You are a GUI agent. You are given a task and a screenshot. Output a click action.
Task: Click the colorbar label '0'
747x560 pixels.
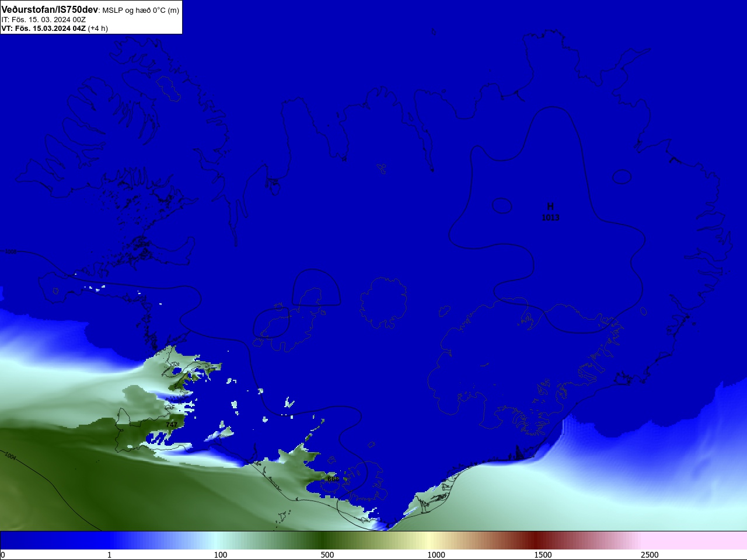click(x=3, y=555)
